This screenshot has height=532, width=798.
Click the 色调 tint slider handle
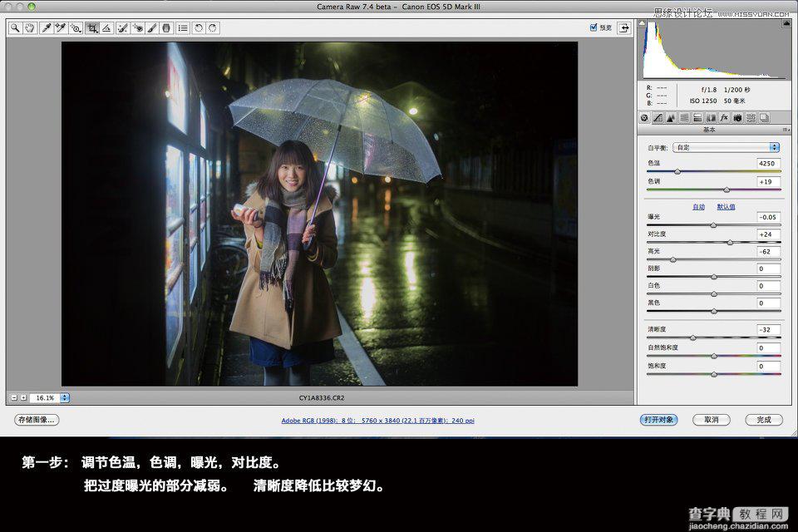pyautogui.click(x=727, y=190)
